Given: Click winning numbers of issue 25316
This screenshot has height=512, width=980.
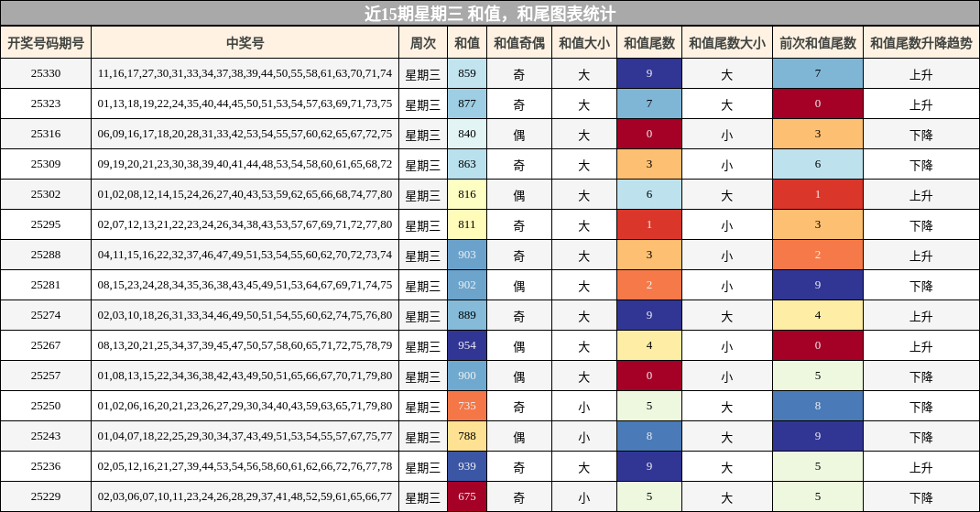Looking at the screenshot, I should click(245, 134).
